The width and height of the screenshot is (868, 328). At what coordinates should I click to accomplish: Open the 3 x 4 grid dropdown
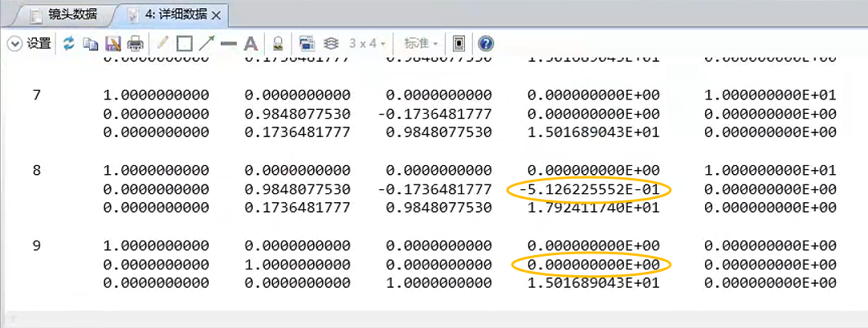[368, 43]
